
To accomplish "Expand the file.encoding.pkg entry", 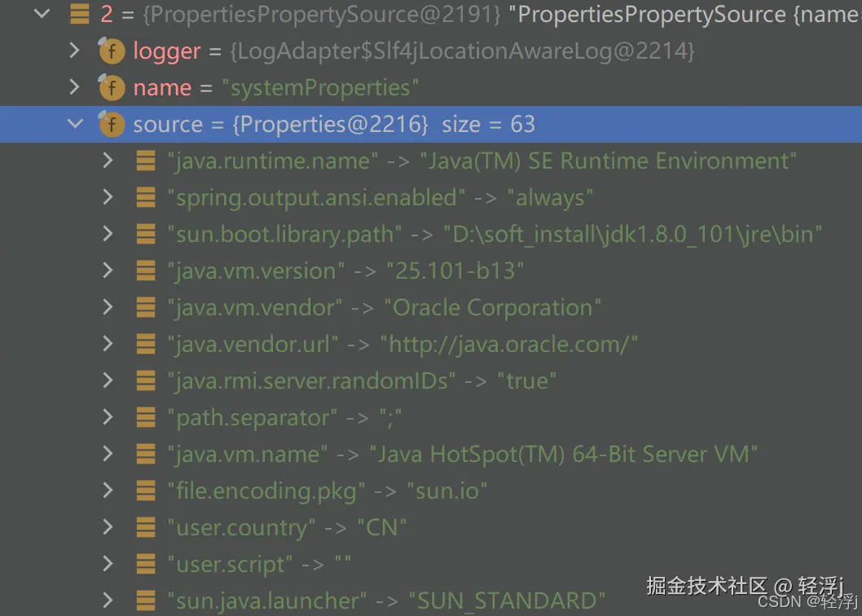I will pos(108,491).
